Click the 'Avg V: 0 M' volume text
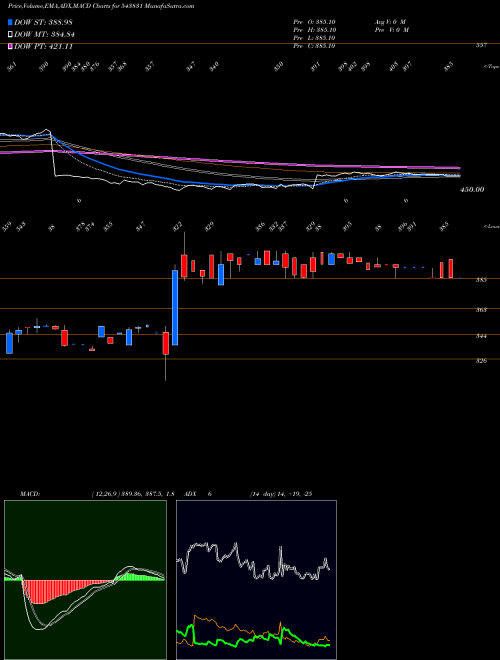 click(390, 22)
